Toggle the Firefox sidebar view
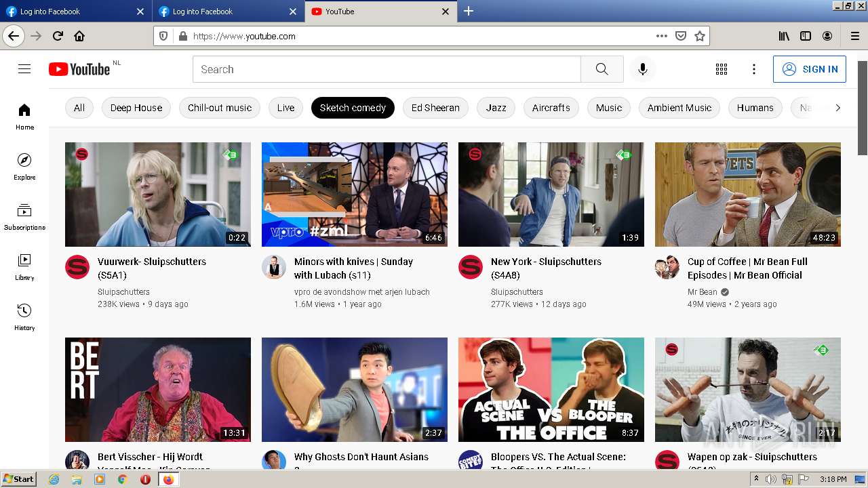This screenshot has width=868, height=488. point(806,36)
